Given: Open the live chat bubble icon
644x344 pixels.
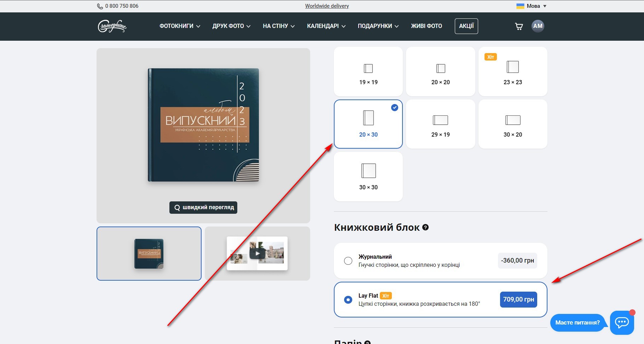Looking at the screenshot, I should (x=621, y=322).
